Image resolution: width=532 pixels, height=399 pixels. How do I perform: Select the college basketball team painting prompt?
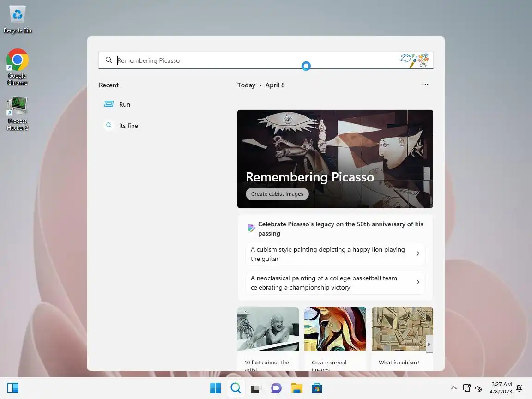(335, 282)
